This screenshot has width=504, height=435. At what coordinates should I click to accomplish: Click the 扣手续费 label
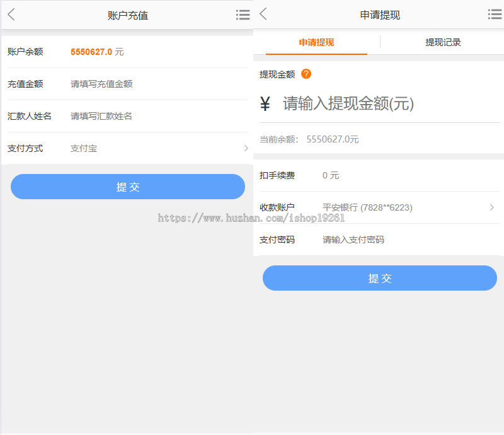point(277,175)
